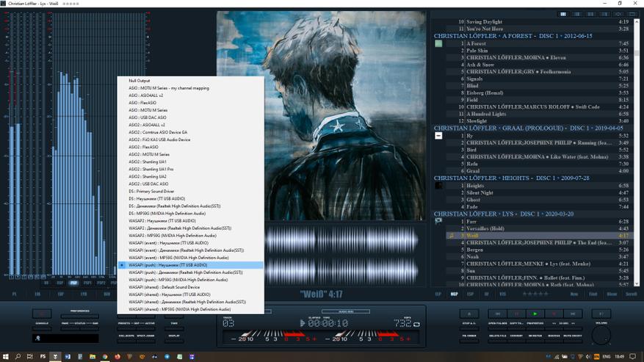Click the Previous track transport button

coord(497,314)
